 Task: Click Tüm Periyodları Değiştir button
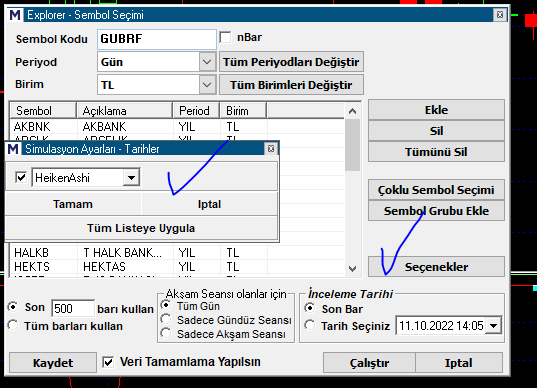coord(291,62)
